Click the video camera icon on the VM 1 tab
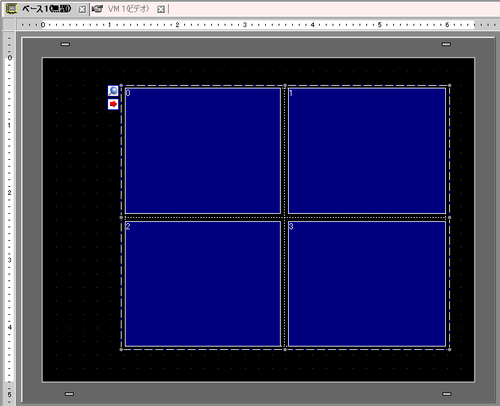 [97, 9]
